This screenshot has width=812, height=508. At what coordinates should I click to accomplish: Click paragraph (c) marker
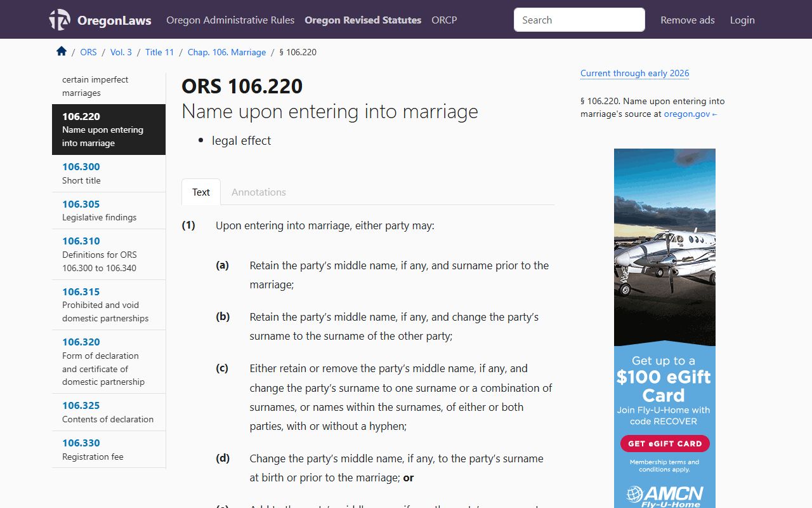tap(222, 368)
